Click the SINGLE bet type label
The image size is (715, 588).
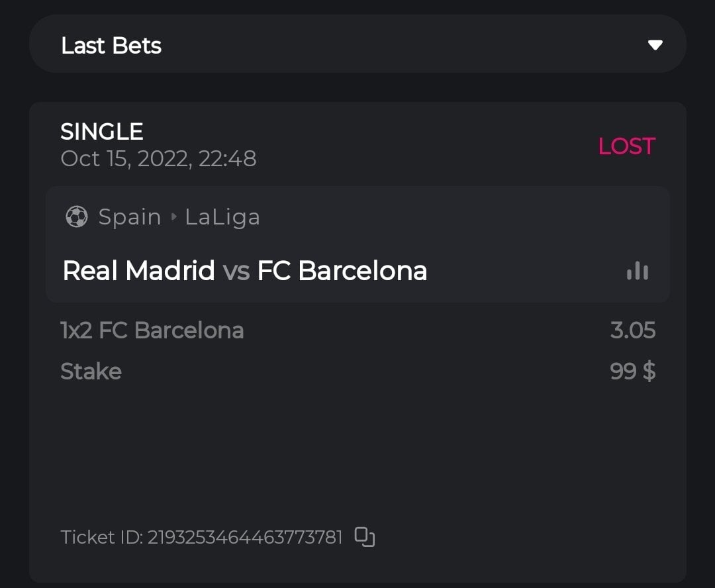102,132
